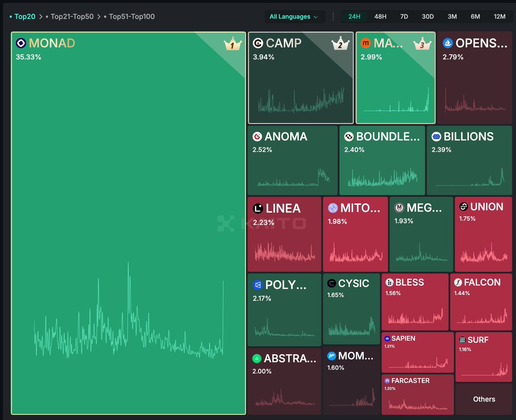Click the Abstract green logo icon

[x=257, y=359]
